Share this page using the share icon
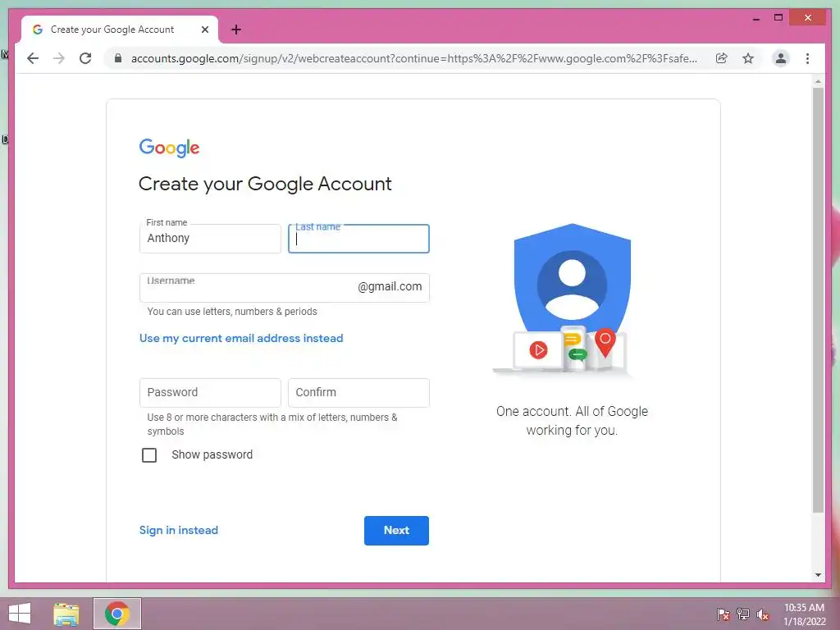This screenshot has height=630, width=840. [x=722, y=58]
